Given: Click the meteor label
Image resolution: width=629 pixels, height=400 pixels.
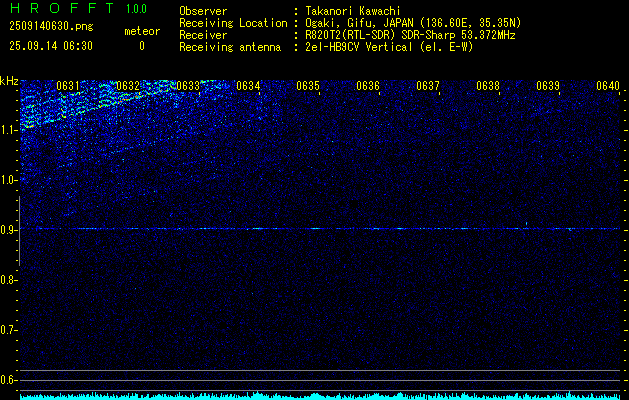Looking at the screenshot, I should [142, 31].
